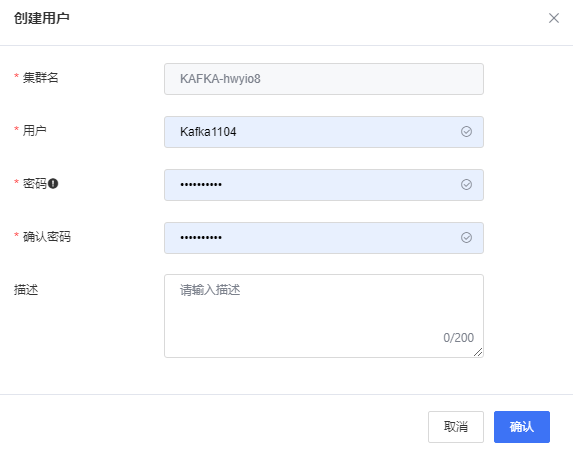This screenshot has height=451, width=573.
Task: Focus the 密码 password input field
Action: (x=324, y=185)
